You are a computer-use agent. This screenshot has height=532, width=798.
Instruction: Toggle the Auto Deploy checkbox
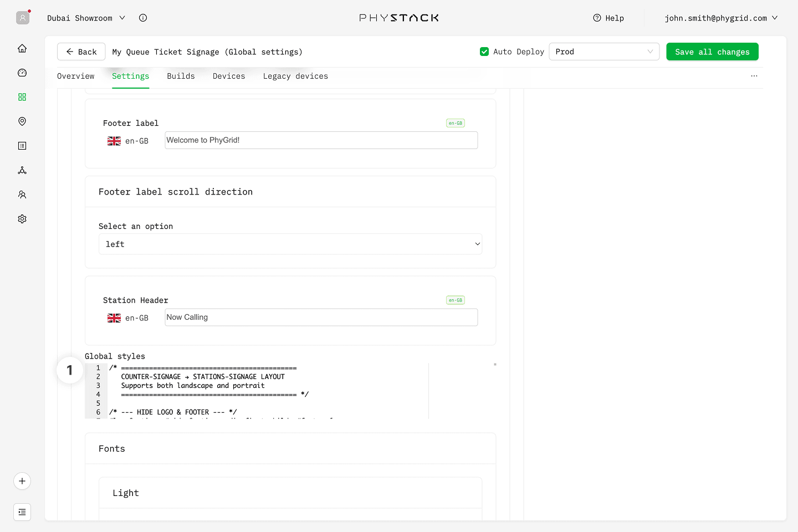click(x=484, y=52)
